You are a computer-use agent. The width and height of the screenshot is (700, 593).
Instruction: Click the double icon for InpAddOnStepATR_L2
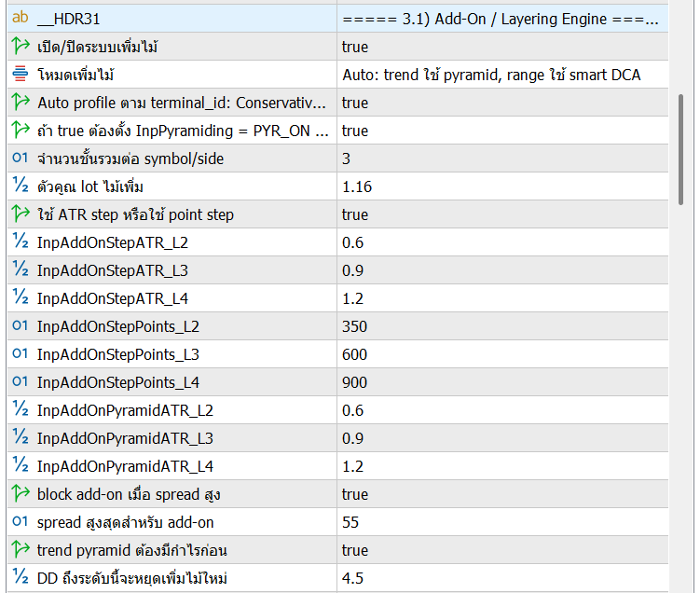[20, 242]
